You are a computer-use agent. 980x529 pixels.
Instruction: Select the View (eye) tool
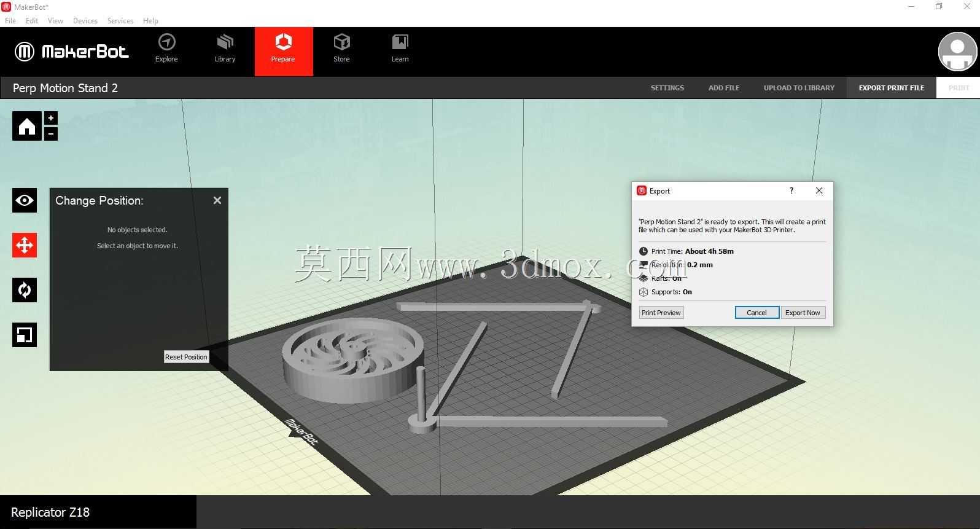tap(25, 200)
